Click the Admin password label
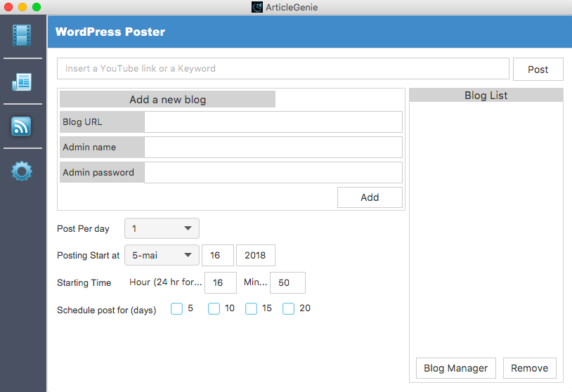Screen dimensions: 572x392 98,173
